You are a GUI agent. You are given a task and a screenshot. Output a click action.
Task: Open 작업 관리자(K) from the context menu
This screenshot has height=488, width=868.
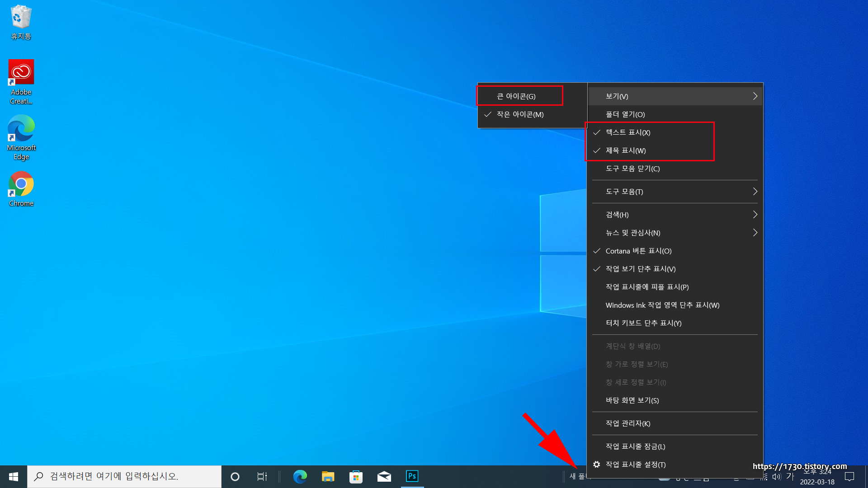click(x=628, y=423)
